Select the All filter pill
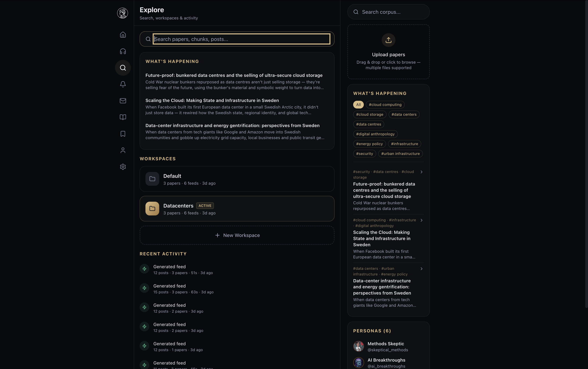588x369 pixels. pos(358,104)
